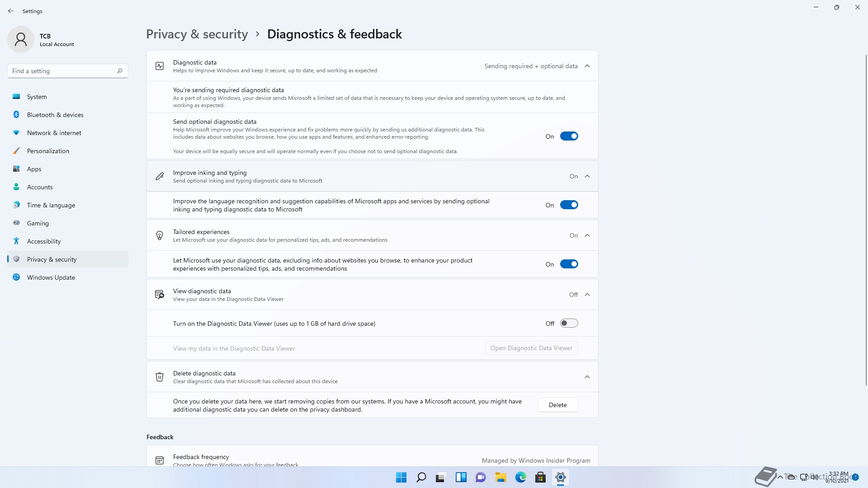Click the back arrow in Settings

click(11, 11)
